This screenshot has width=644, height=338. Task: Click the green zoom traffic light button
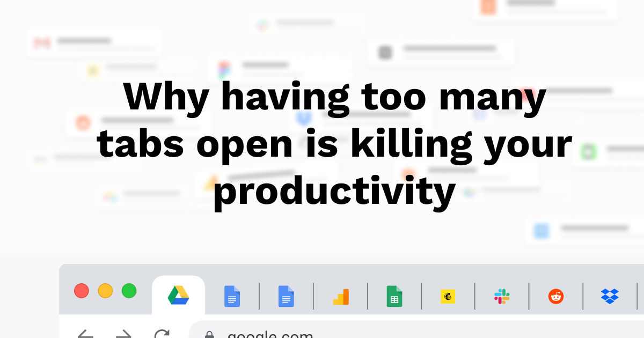[129, 291]
